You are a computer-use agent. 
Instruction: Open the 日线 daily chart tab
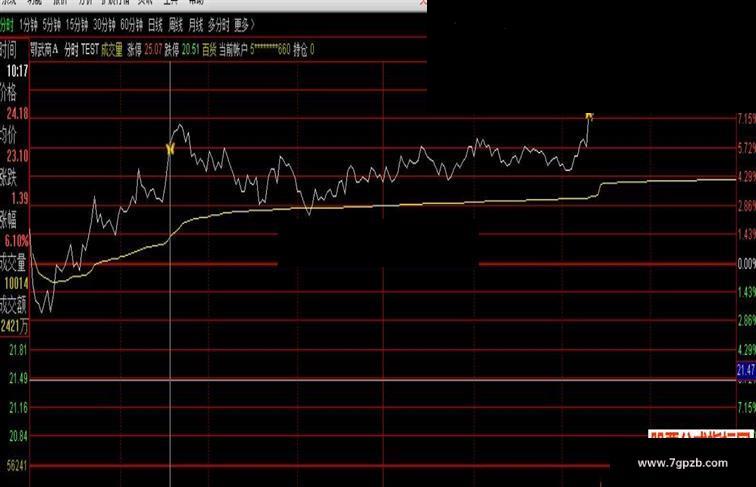click(155, 25)
